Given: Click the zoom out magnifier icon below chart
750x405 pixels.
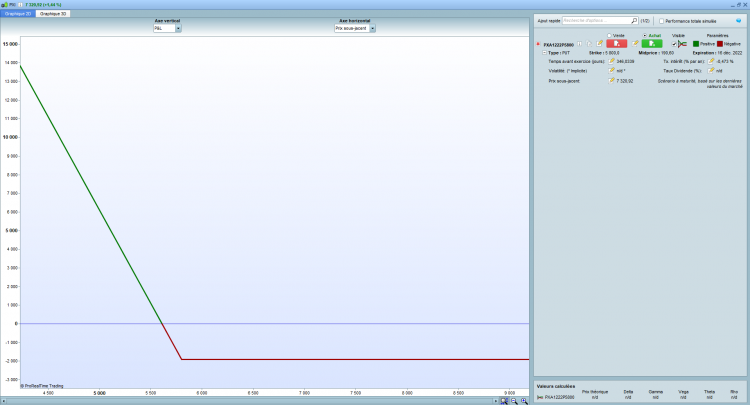Looking at the screenshot, I should [x=514, y=400].
